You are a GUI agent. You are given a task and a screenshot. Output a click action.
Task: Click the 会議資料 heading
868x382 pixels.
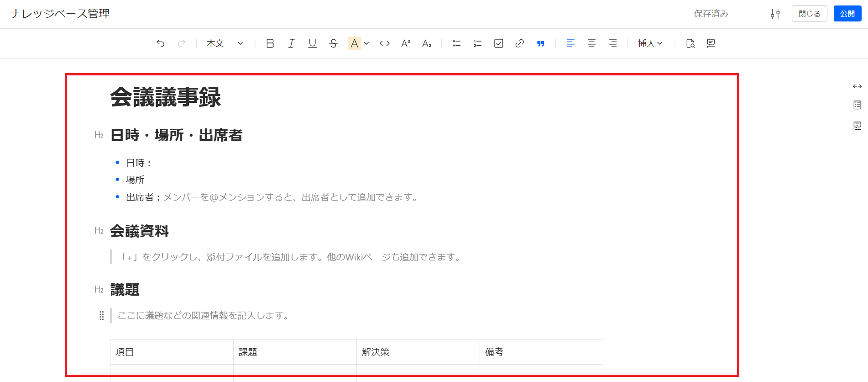[140, 231]
